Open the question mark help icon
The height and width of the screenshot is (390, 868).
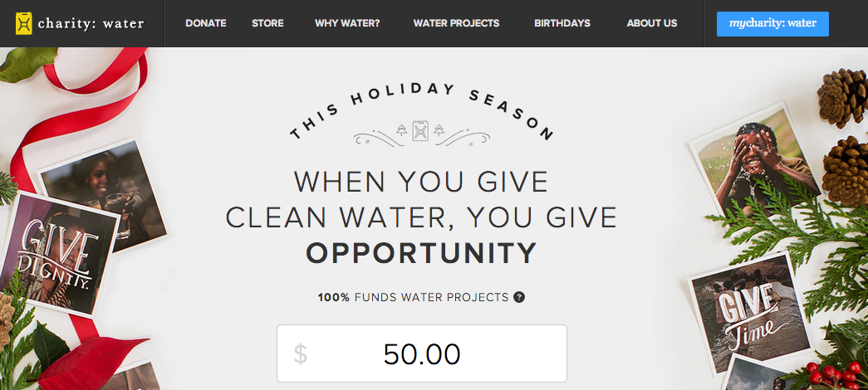point(518,297)
